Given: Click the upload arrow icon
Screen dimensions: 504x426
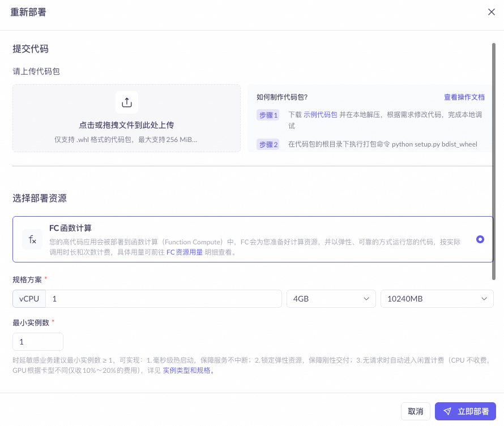Looking at the screenshot, I should click(x=127, y=102).
